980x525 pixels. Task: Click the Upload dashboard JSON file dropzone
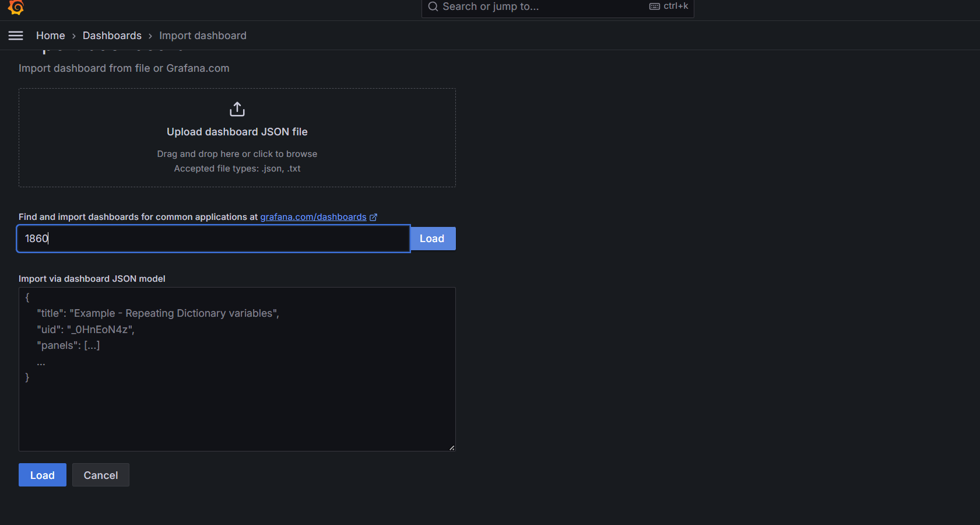click(237, 138)
